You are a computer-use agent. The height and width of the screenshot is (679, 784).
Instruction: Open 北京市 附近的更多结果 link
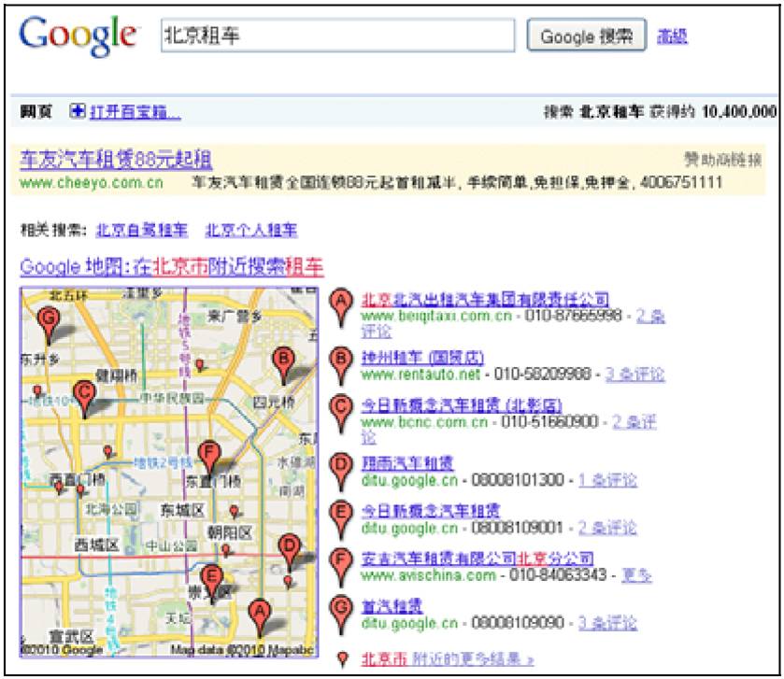tap(448, 659)
